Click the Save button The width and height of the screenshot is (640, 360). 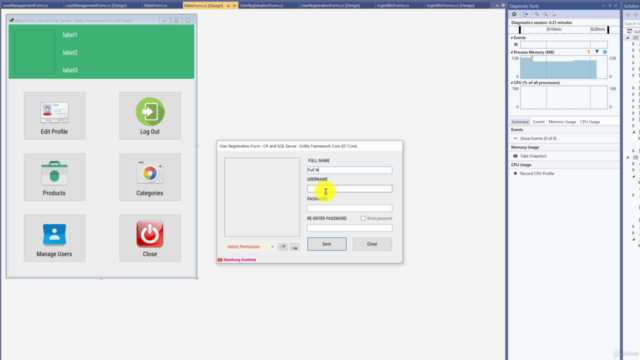(x=327, y=244)
